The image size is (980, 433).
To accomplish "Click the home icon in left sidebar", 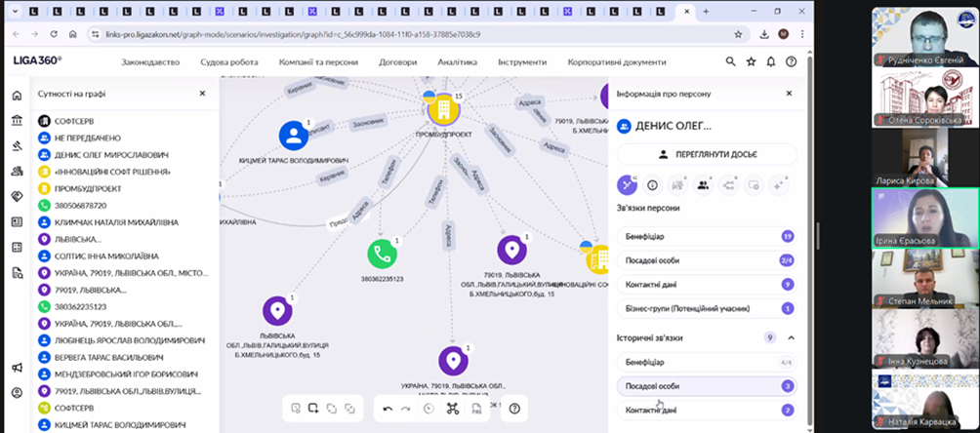I will click(17, 97).
